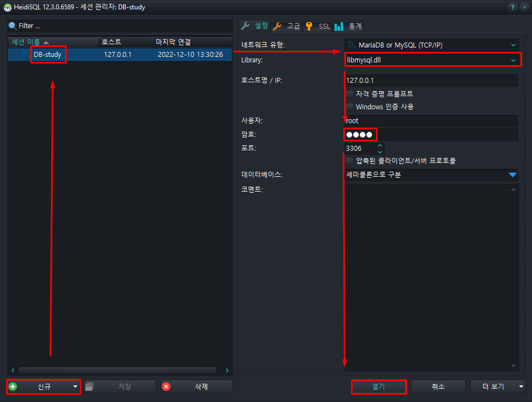532x402 pixels.
Task: Select the DB-study session row
Action: pyautogui.click(x=120, y=54)
